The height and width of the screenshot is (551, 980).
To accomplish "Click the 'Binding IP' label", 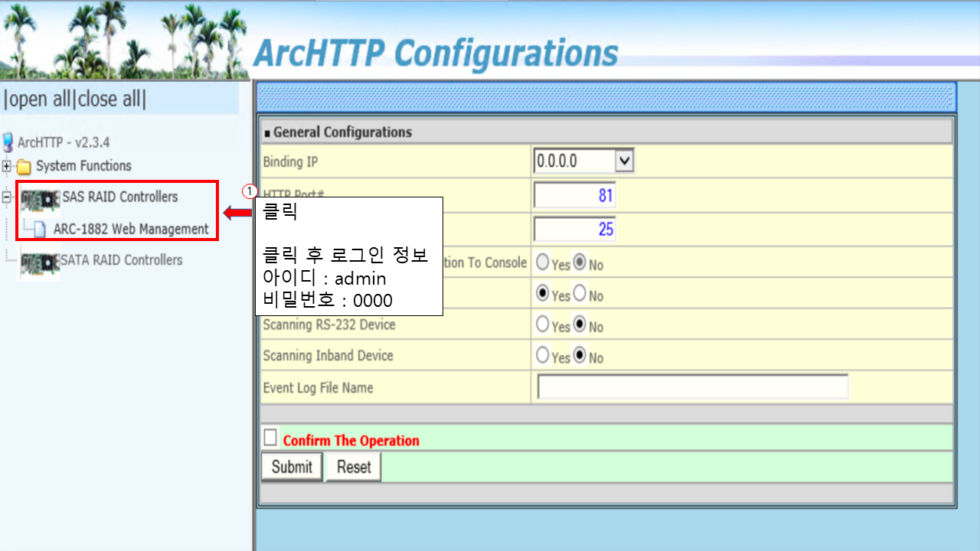I will coord(290,162).
